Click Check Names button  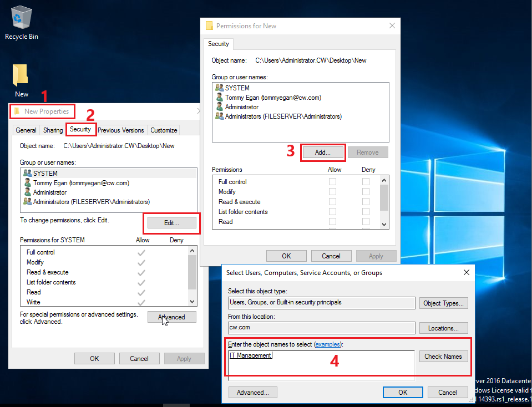(x=443, y=357)
